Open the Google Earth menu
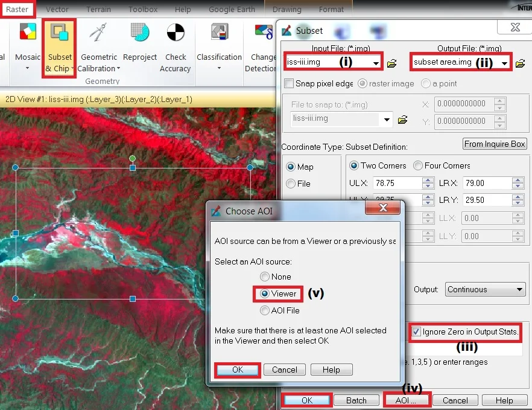532x410 pixels. (x=232, y=9)
